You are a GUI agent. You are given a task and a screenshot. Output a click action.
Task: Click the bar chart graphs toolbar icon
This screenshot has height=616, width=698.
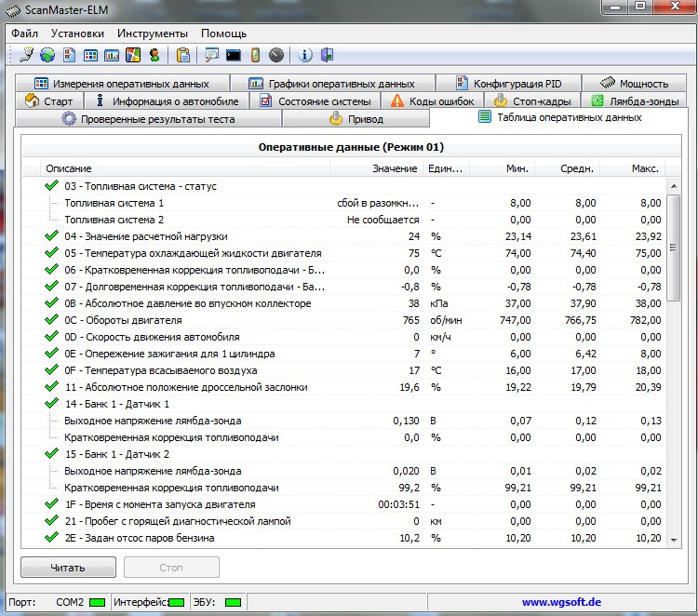[x=112, y=55]
